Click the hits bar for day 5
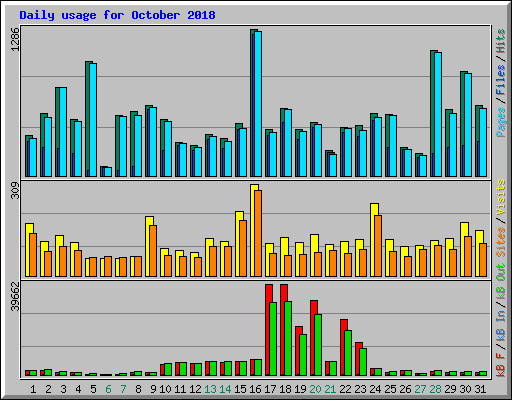 (87, 119)
